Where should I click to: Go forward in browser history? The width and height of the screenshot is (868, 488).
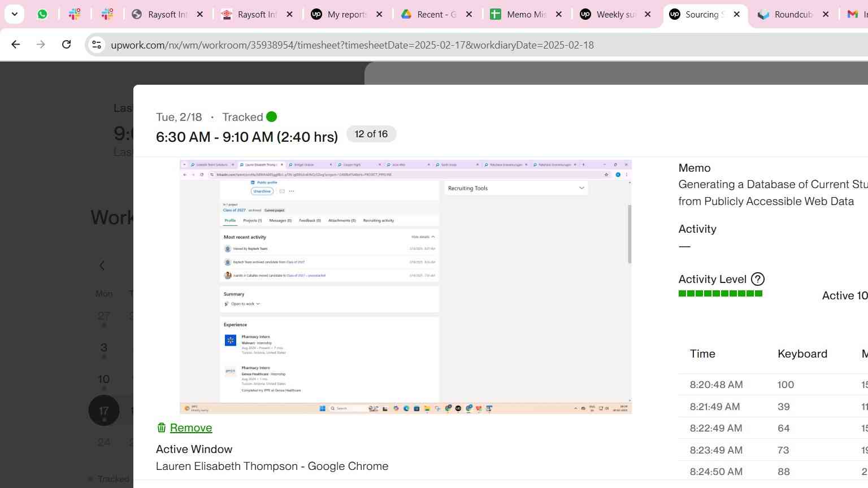click(41, 44)
